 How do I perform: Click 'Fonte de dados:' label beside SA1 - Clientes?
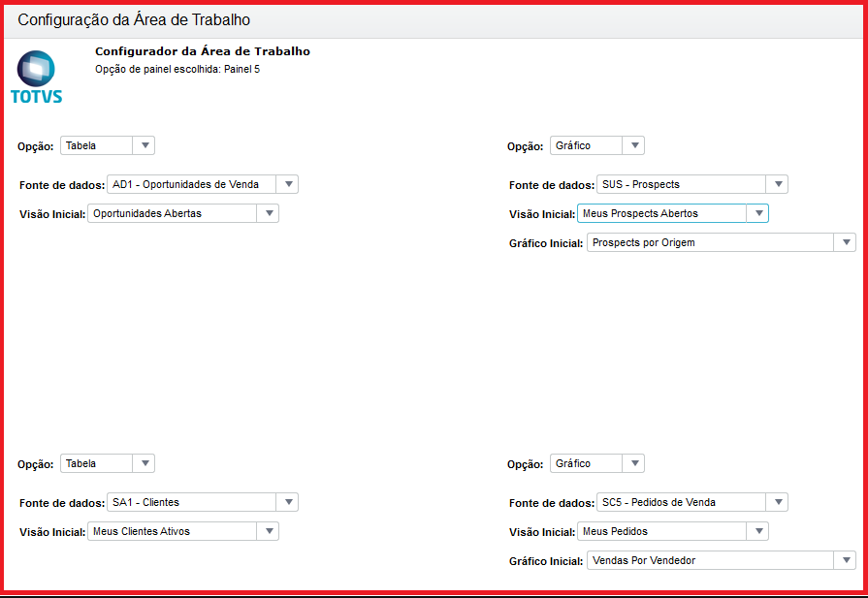[62, 503]
